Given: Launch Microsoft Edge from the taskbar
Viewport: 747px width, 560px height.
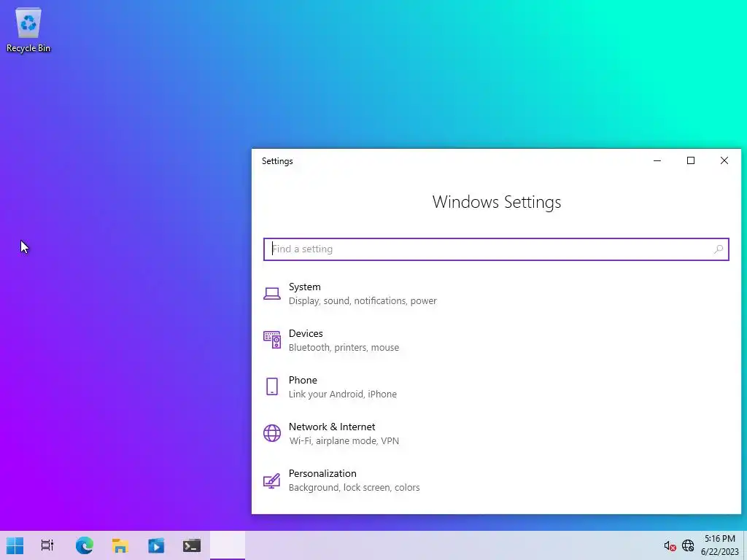Looking at the screenshot, I should click(x=85, y=545).
